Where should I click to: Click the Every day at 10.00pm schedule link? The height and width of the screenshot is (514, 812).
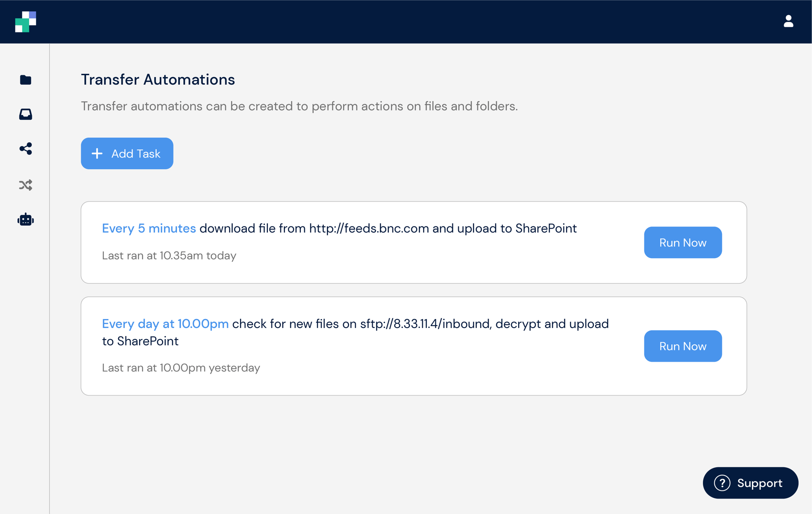coord(165,324)
